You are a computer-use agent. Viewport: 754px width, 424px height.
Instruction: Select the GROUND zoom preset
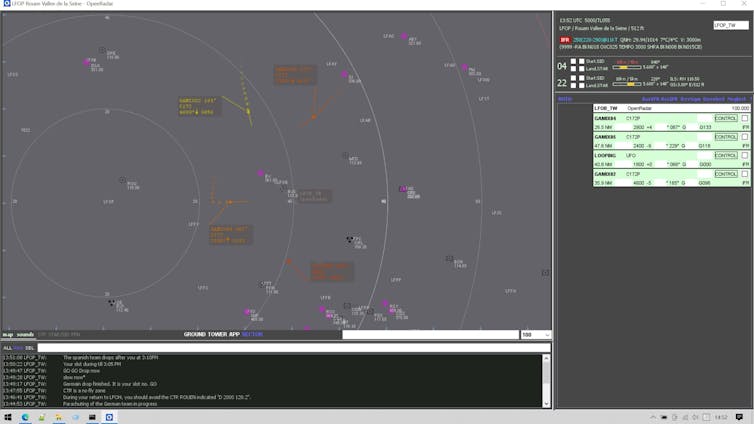coord(194,335)
